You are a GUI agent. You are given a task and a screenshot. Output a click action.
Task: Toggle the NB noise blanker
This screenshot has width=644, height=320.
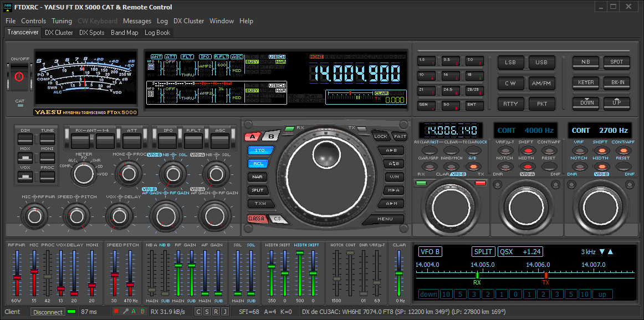[x=585, y=63]
